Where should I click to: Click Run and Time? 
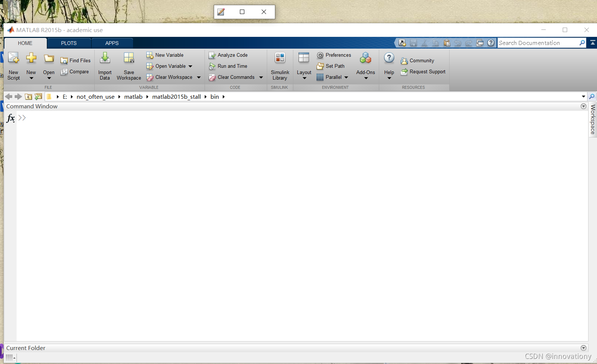(228, 66)
